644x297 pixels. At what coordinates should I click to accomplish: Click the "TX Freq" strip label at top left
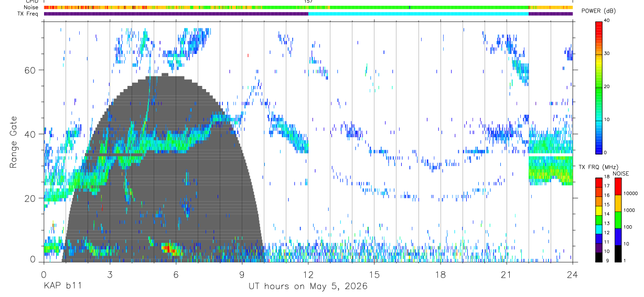pos(29,14)
